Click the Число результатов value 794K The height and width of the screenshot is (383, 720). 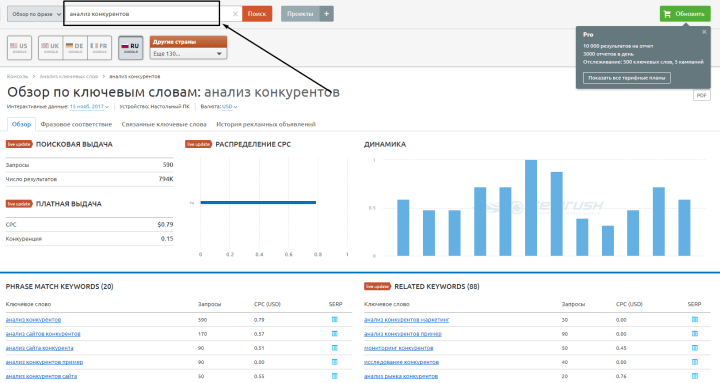166,179
